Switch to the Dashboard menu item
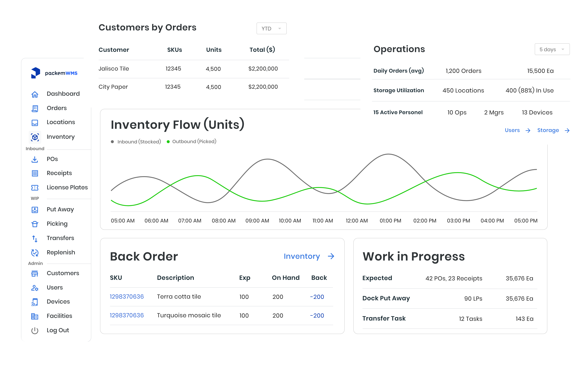Screen dimensions: 588x370 63,94
